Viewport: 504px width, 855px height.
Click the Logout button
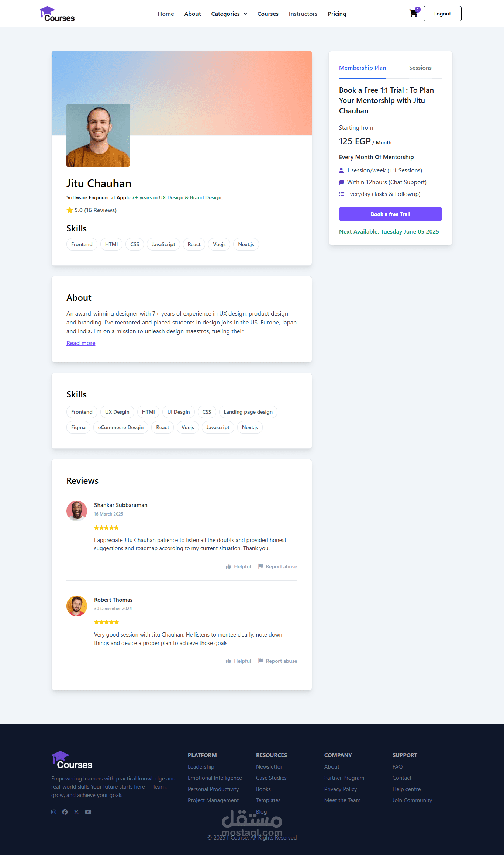pyautogui.click(x=442, y=14)
